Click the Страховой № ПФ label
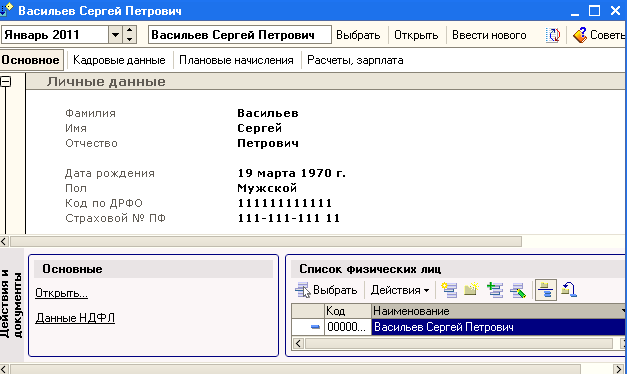Viewport: 627px width, 374px height. 115,218
